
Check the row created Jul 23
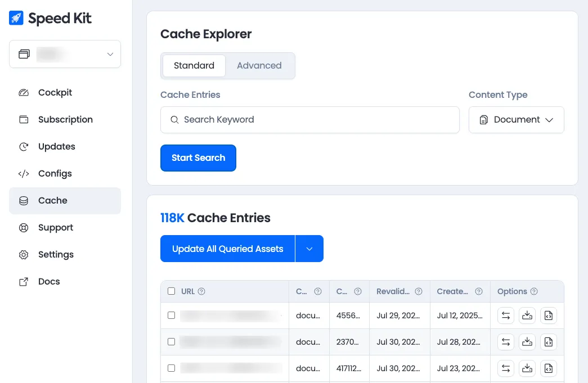(x=172, y=368)
